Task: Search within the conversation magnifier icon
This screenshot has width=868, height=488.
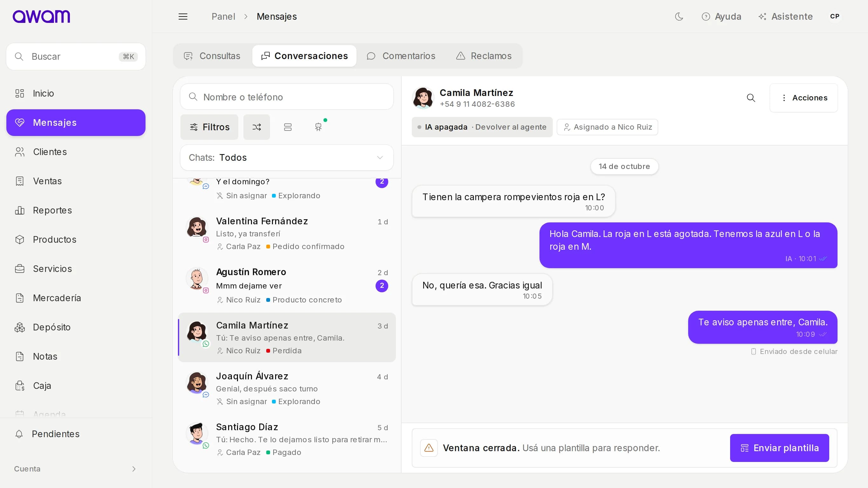Action: click(x=751, y=98)
